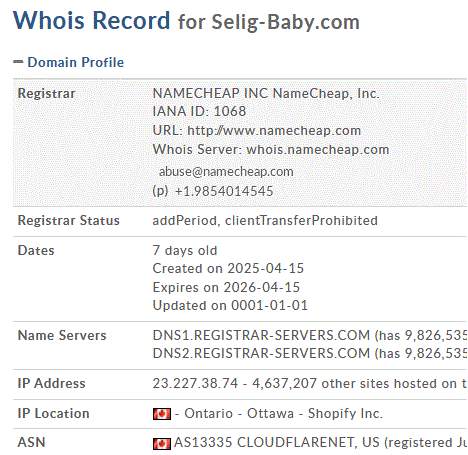Click the registrar phone number +1.9854014545
This screenshot has width=468, height=455.
click(x=224, y=191)
